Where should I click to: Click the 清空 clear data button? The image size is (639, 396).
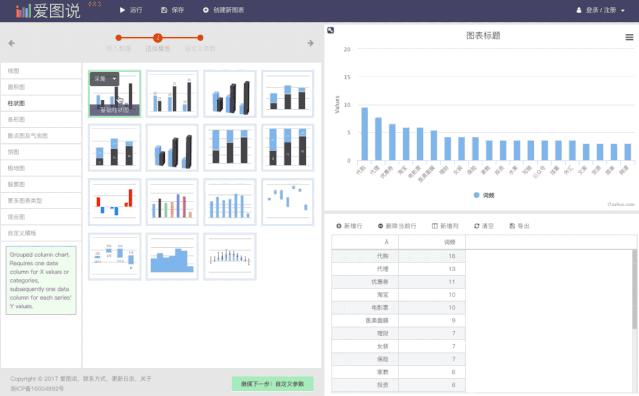[x=484, y=226]
